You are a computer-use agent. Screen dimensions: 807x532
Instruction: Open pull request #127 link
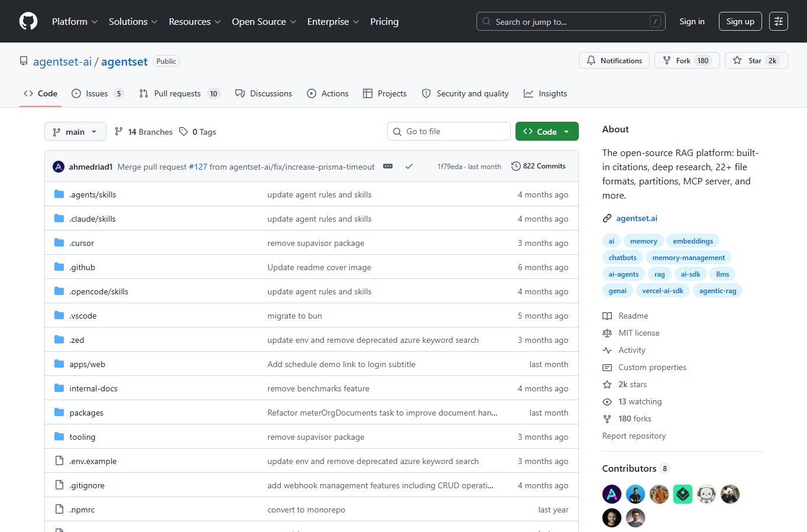[x=198, y=167]
